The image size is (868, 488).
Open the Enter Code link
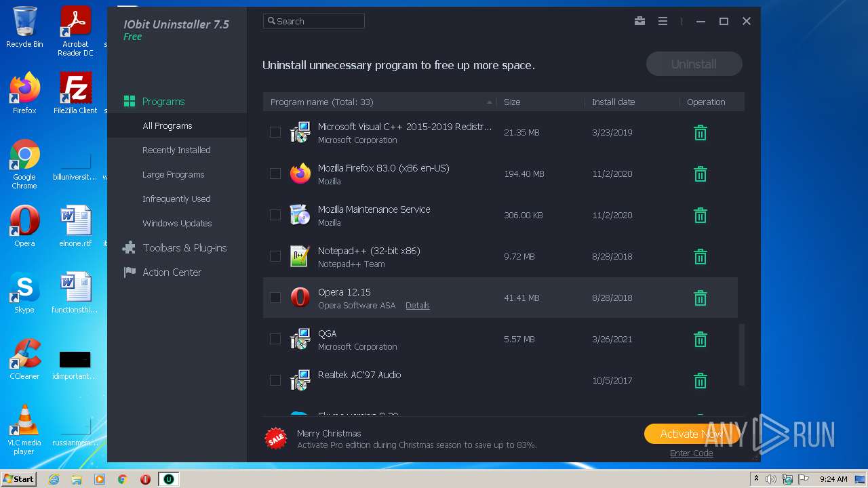tap(691, 453)
